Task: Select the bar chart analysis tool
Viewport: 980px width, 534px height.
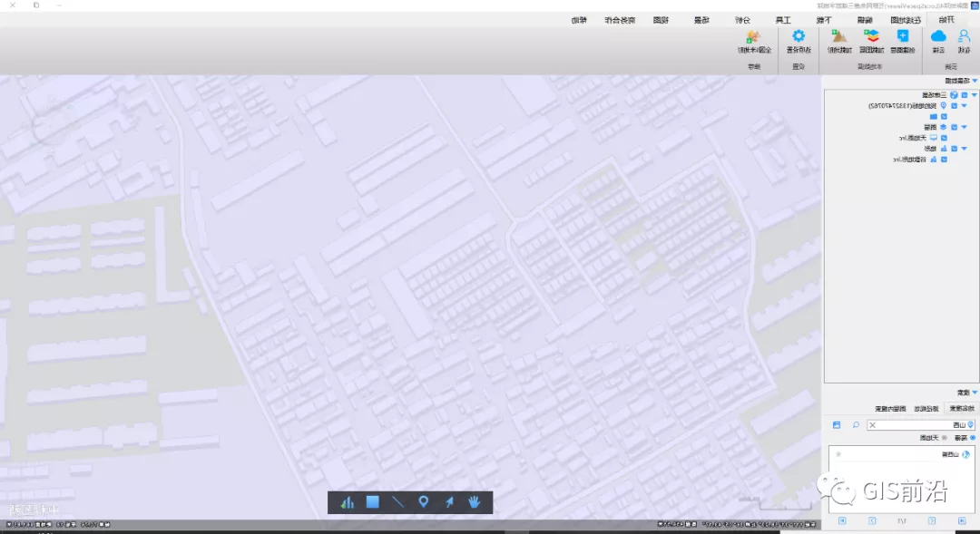Action: tap(348, 502)
